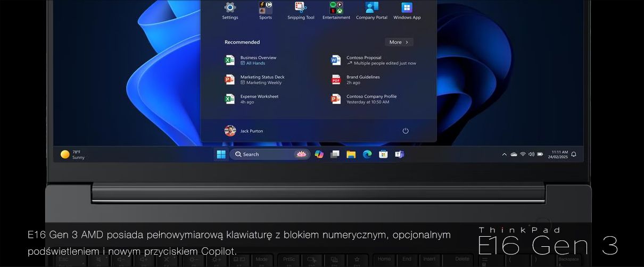Open Contoso Company Profile presentation

[x=364, y=99]
